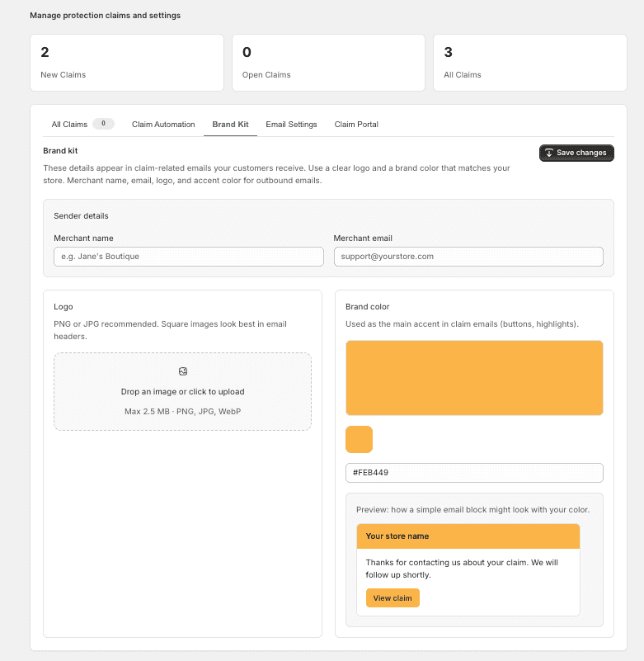This screenshot has height=661, width=644.
Task: Click the image upload icon in Logo dropzone
Action: point(183,371)
